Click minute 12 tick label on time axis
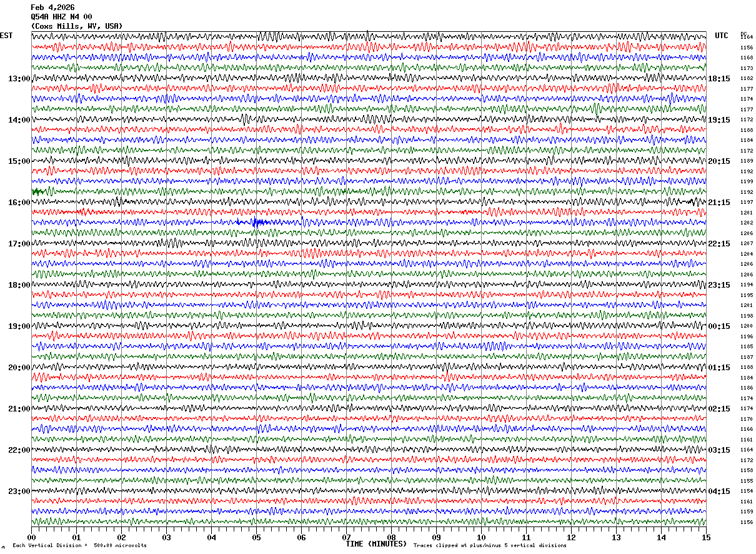The width and height of the screenshot is (756, 554). 571,537
